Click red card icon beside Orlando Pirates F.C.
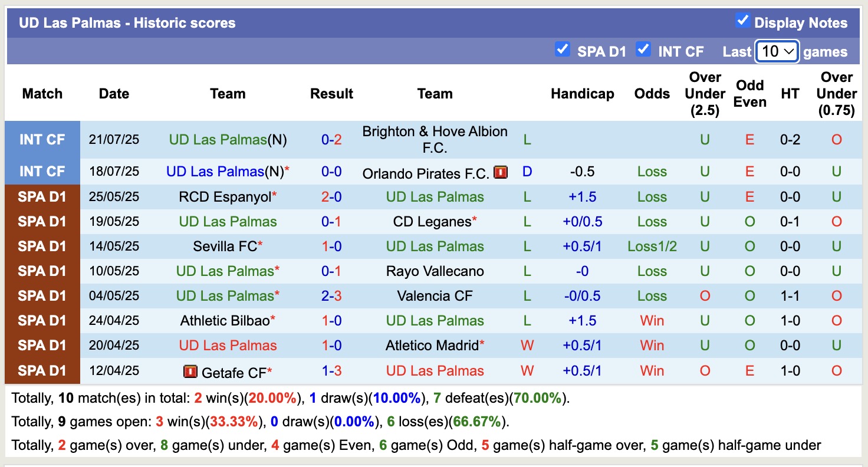Screen dimensions: 868x467 coord(501,173)
